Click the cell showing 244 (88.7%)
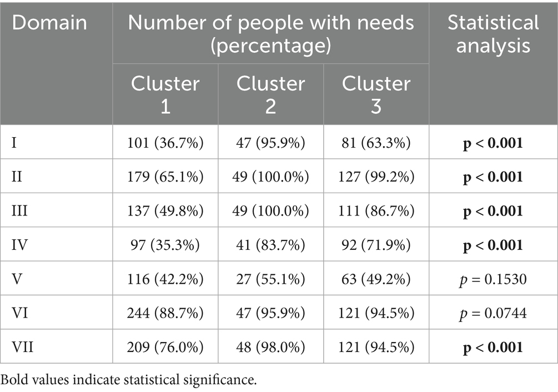 [165, 313]
